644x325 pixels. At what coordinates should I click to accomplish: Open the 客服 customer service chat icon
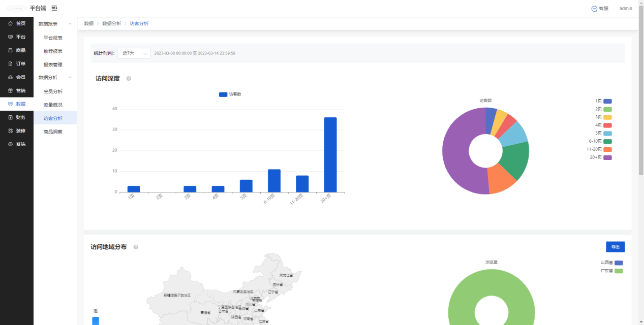coord(600,9)
